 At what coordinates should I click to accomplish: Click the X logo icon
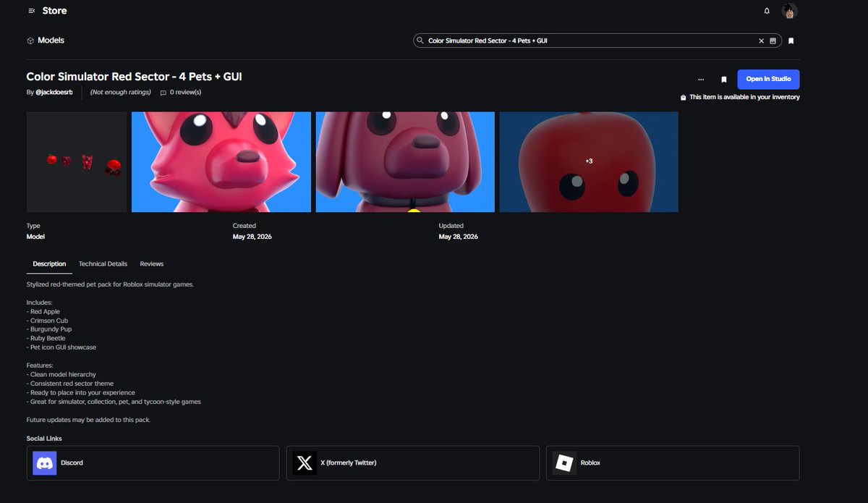click(305, 463)
